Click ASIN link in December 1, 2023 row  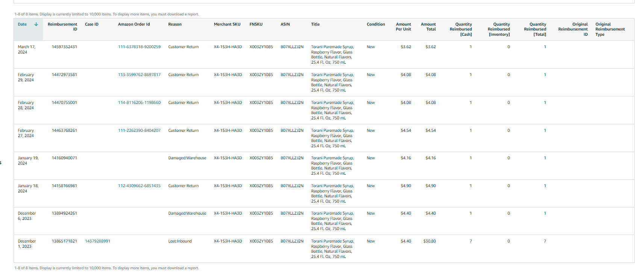[x=292, y=241]
